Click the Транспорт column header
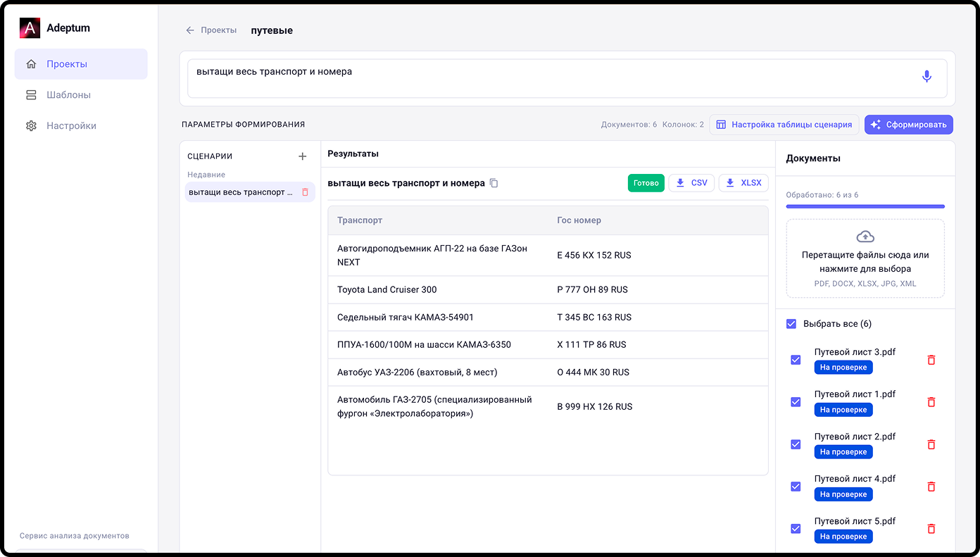 [x=360, y=220]
